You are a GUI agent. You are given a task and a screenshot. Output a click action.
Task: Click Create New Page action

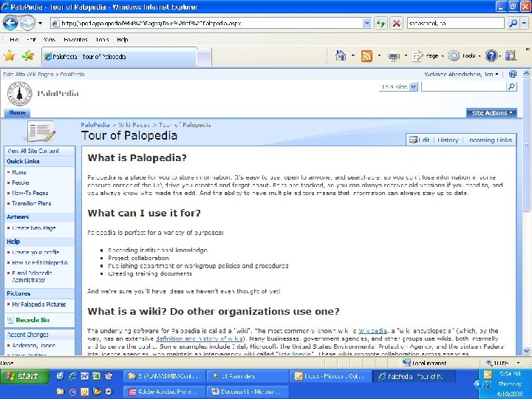coord(33,228)
